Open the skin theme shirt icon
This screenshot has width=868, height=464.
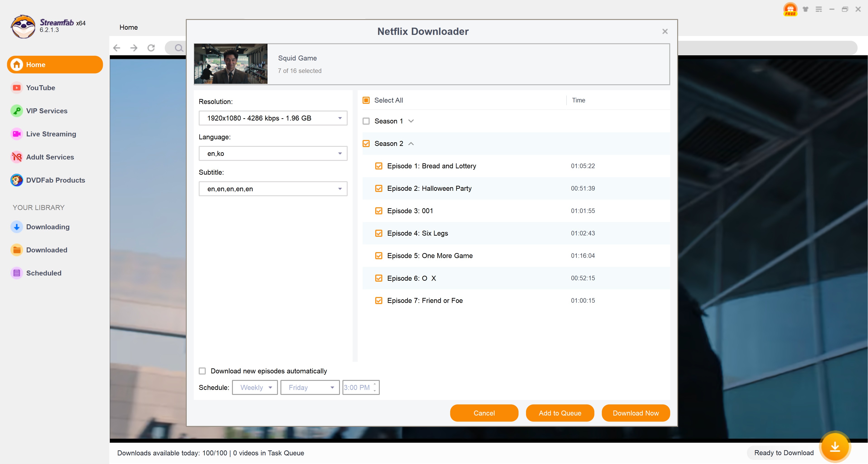point(805,9)
